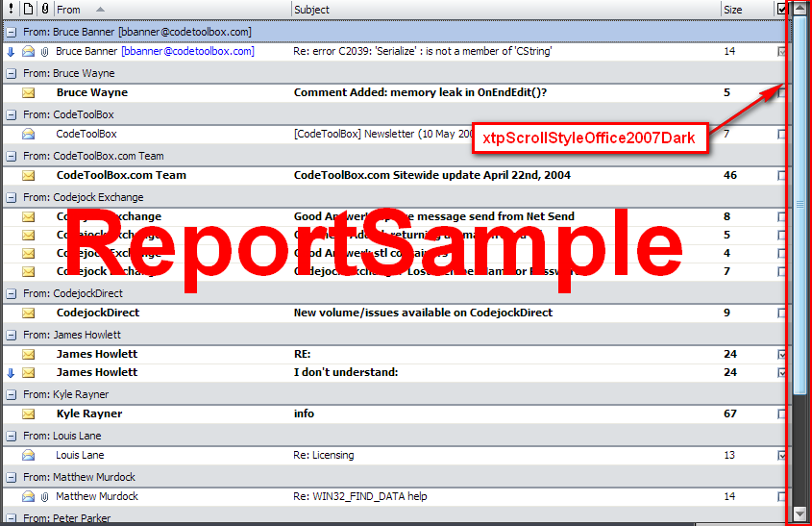This screenshot has height=526, width=812.
Task: Click the document icon column header
Action: 28,10
